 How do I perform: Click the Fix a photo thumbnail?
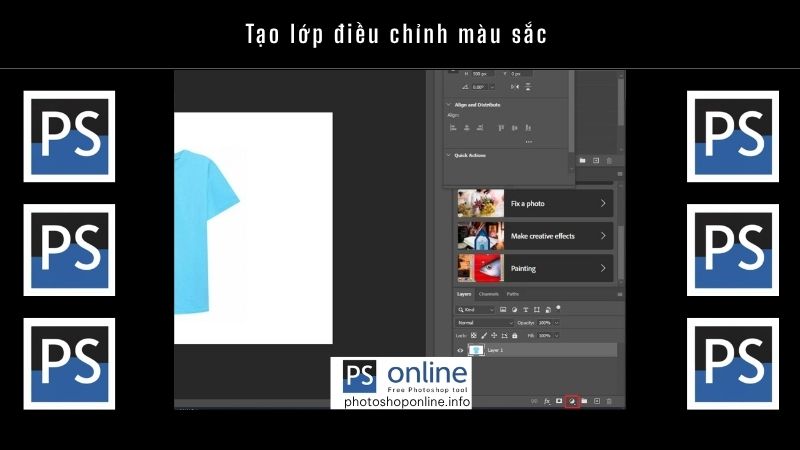click(481, 203)
